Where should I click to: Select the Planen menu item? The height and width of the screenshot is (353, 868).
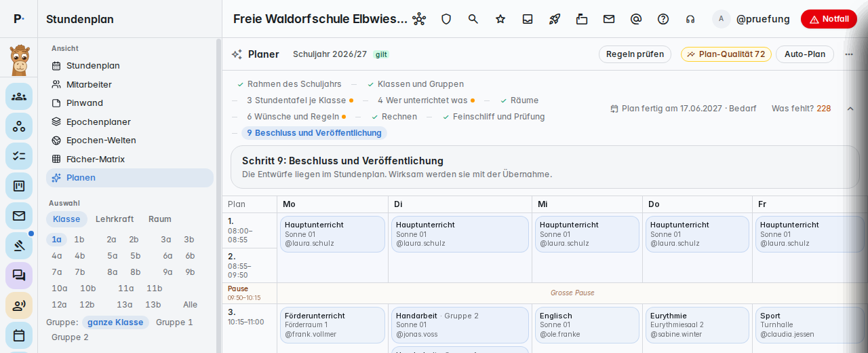(x=130, y=178)
